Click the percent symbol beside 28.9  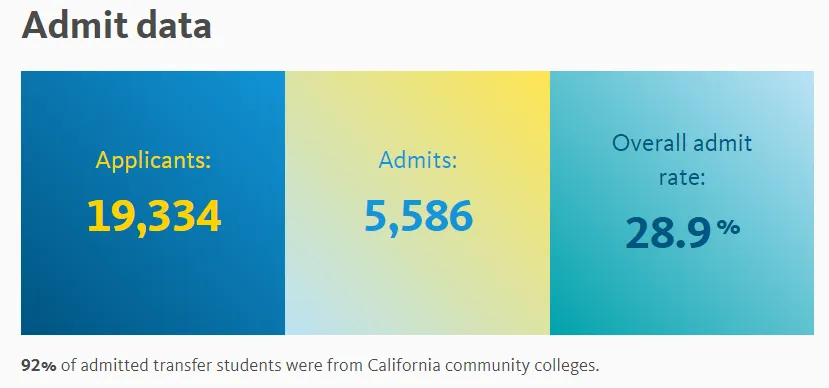pos(729,227)
